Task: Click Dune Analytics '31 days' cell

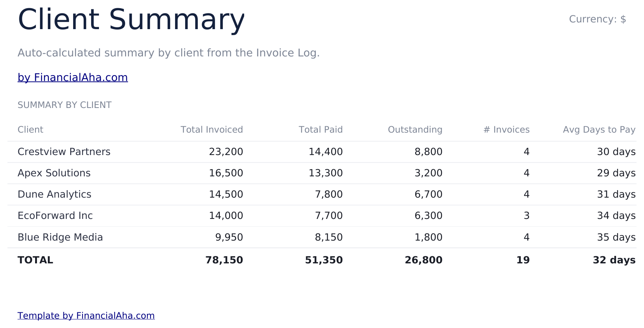Action: tap(616, 194)
